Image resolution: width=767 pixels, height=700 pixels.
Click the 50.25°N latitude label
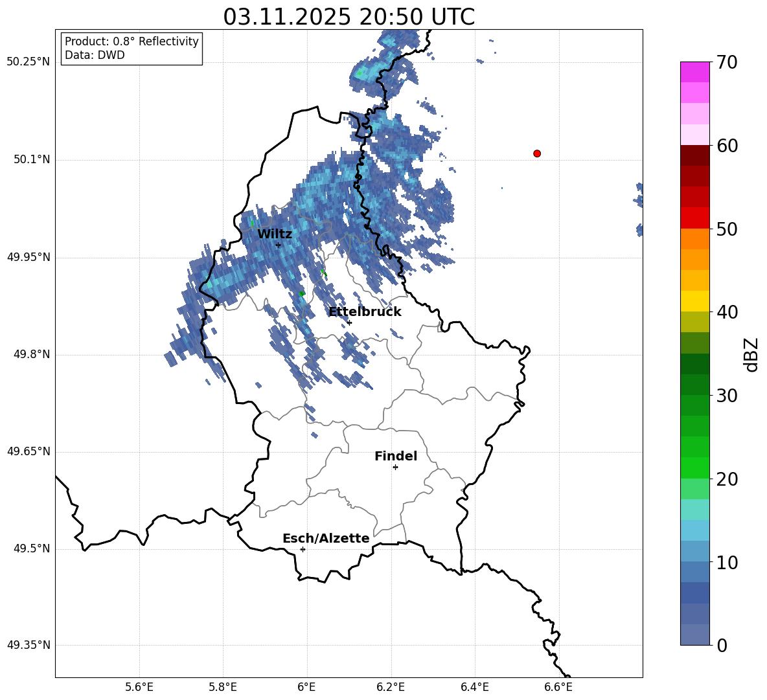click(29, 62)
